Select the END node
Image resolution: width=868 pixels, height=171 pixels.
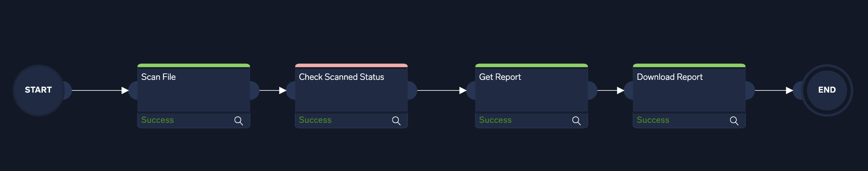pyautogui.click(x=827, y=90)
